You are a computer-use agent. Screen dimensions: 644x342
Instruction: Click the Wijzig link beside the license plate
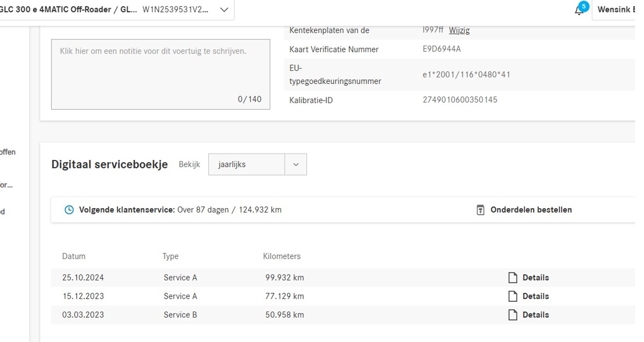point(459,30)
